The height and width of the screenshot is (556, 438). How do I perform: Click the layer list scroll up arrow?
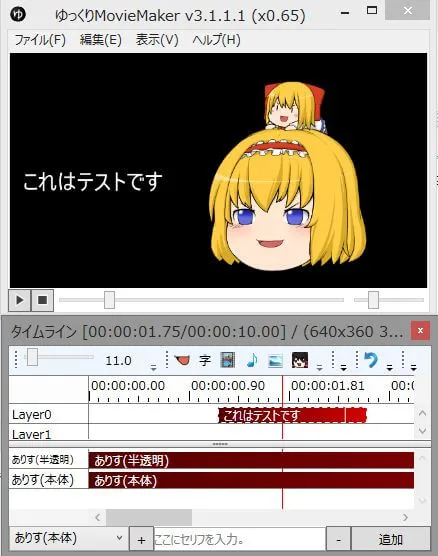(x=422, y=413)
